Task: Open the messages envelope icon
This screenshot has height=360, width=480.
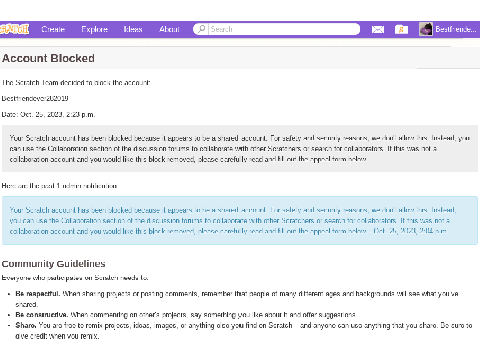Action: point(378,30)
